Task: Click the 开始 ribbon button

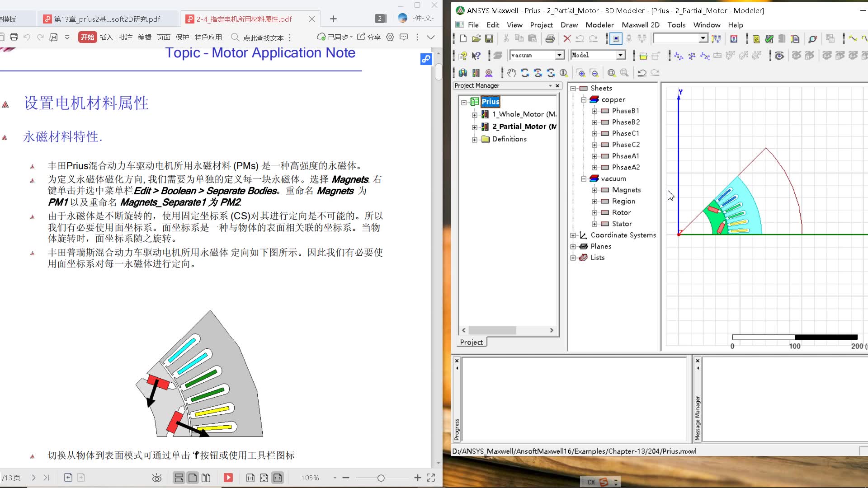Action: coord(87,37)
